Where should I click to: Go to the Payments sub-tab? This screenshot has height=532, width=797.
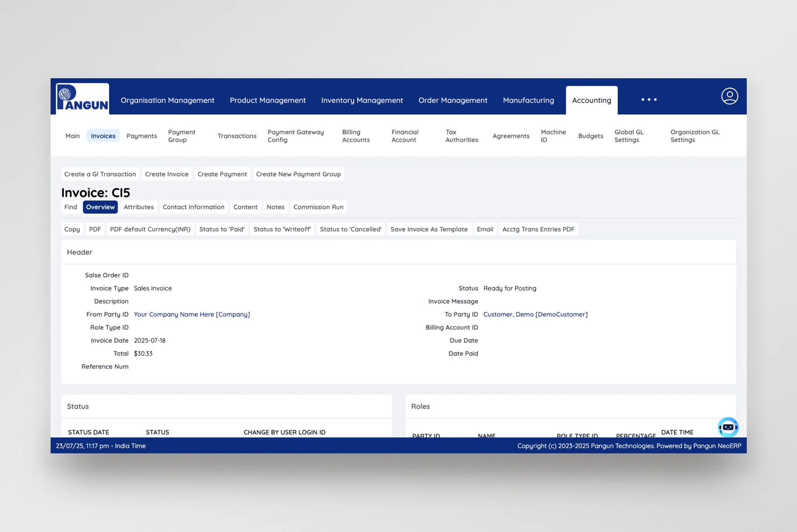point(142,136)
